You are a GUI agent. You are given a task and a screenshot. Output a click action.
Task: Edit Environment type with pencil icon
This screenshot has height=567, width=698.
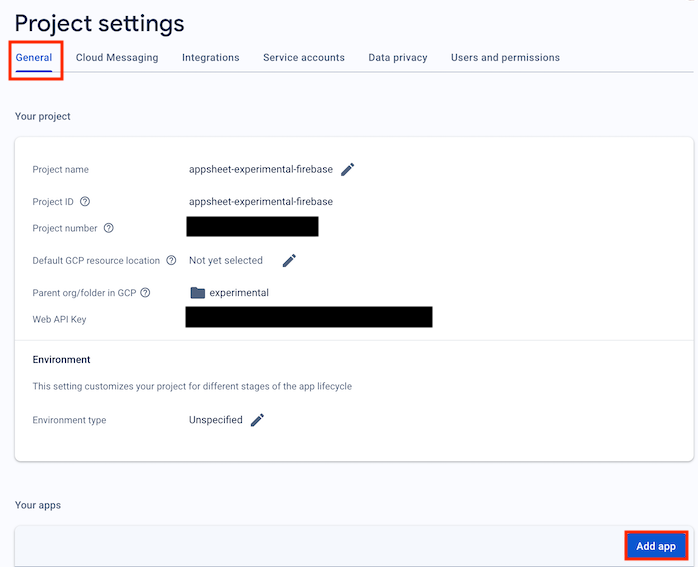point(257,420)
